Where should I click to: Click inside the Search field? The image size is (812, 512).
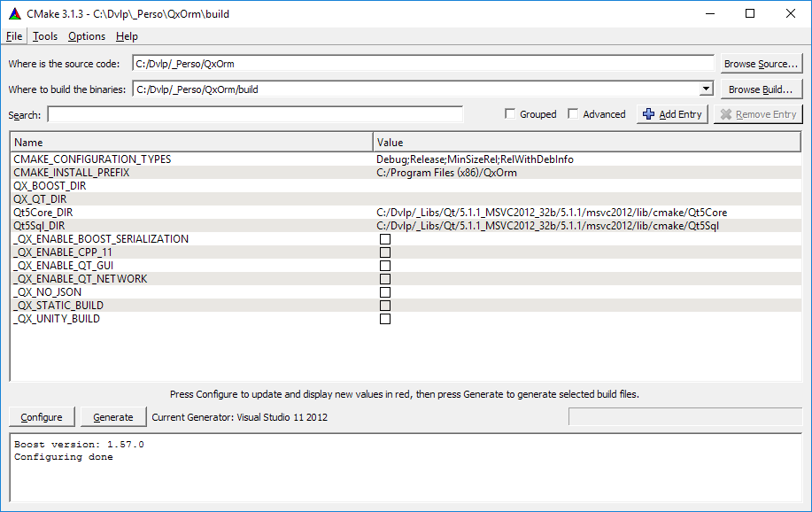[x=257, y=113]
